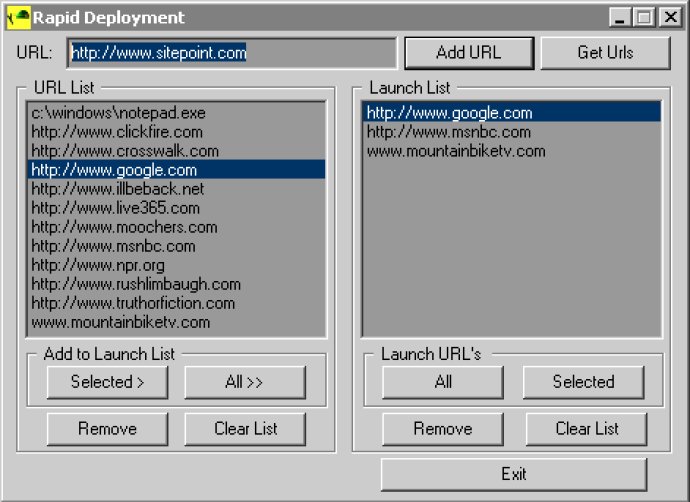Select http://www.msnbc.com in URL List

coord(176,246)
